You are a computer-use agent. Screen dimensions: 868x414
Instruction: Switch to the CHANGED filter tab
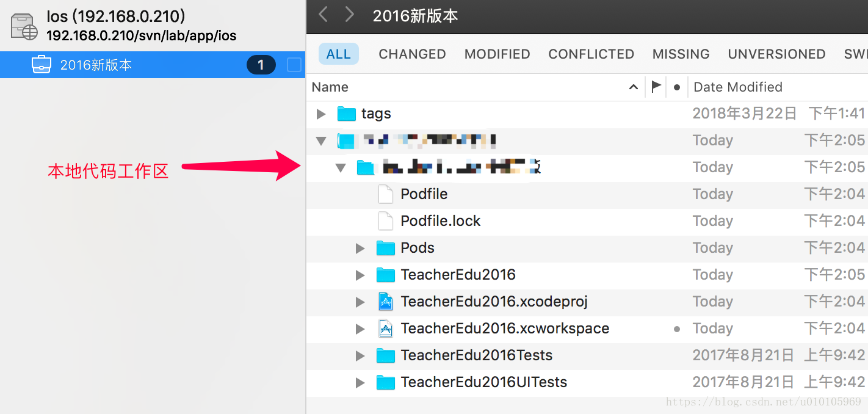tap(412, 54)
